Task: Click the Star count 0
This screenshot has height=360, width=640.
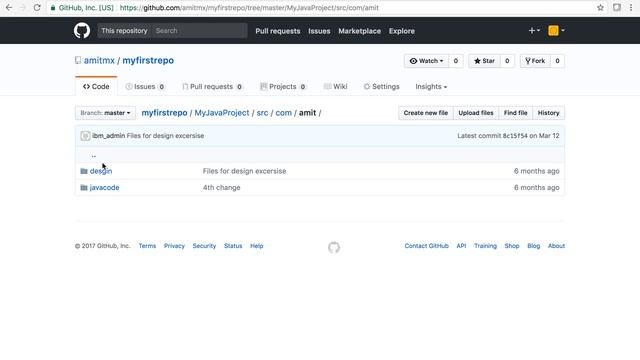Action: click(x=507, y=61)
